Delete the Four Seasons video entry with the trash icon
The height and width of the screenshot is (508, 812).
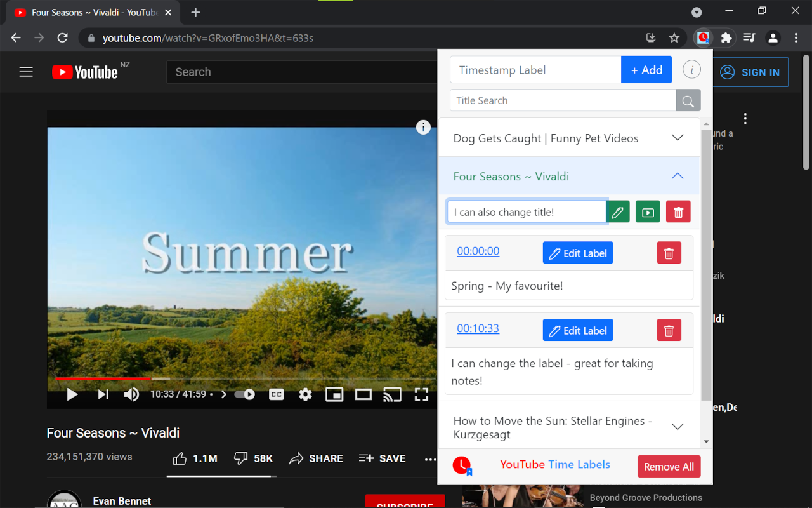pyautogui.click(x=678, y=212)
